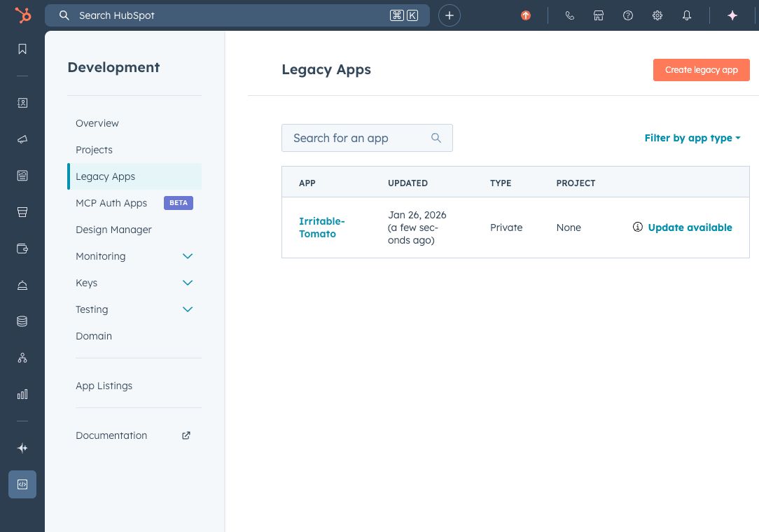Open the settings gear icon
The width and height of the screenshot is (759, 532).
coord(657,15)
